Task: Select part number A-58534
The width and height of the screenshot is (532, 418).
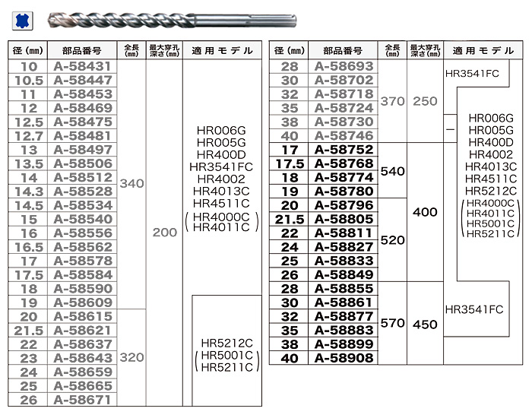Action: [x=83, y=206]
